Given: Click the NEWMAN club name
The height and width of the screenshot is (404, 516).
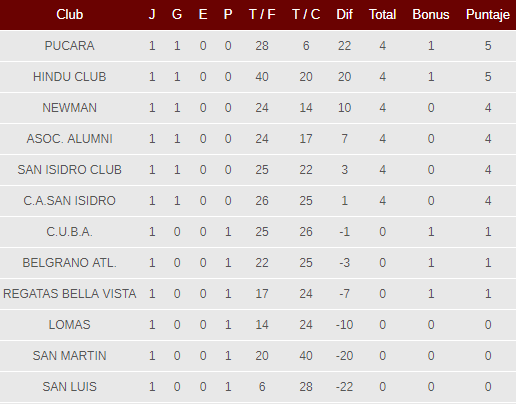Looking at the screenshot, I should (69, 108).
